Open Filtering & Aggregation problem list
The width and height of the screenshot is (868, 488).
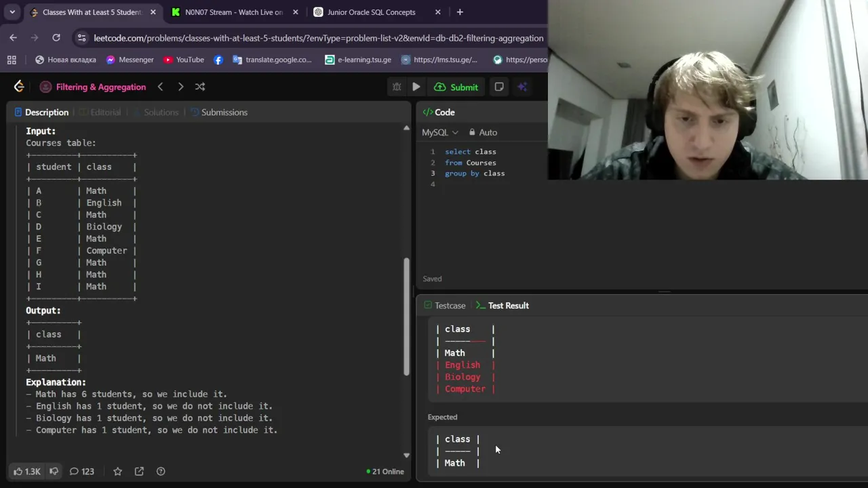coord(93,87)
